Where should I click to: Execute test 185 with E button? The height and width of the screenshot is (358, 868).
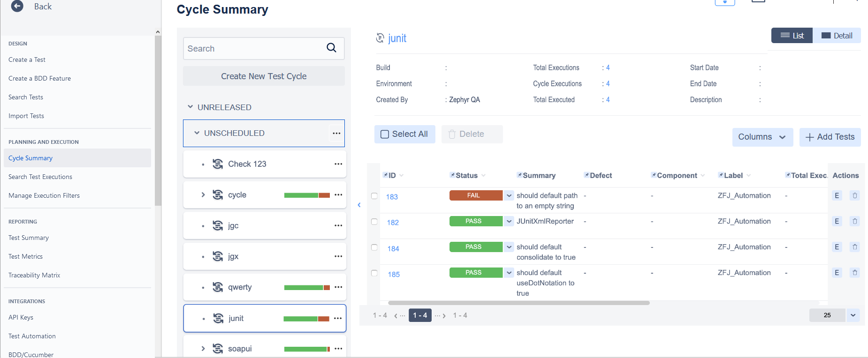[x=837, y=273]
